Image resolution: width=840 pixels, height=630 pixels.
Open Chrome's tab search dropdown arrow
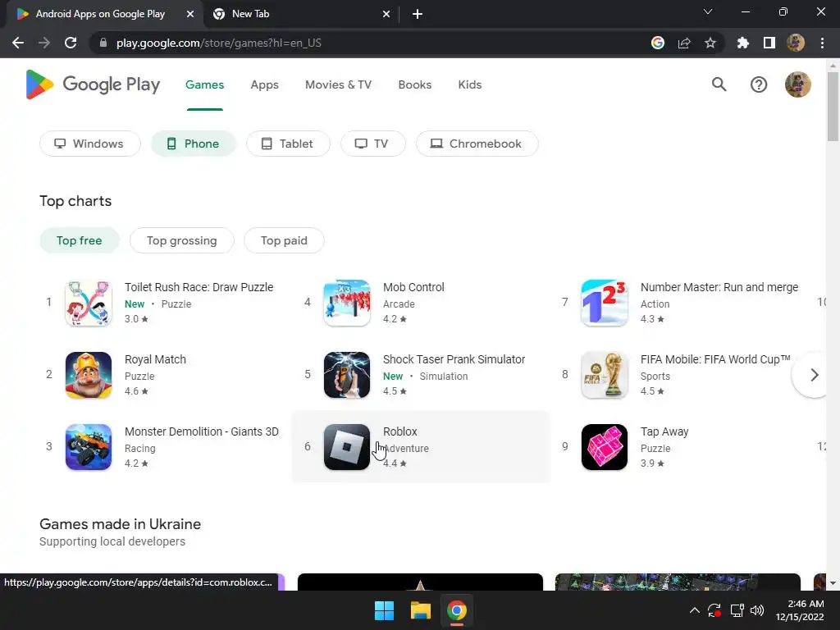point(708,11)
